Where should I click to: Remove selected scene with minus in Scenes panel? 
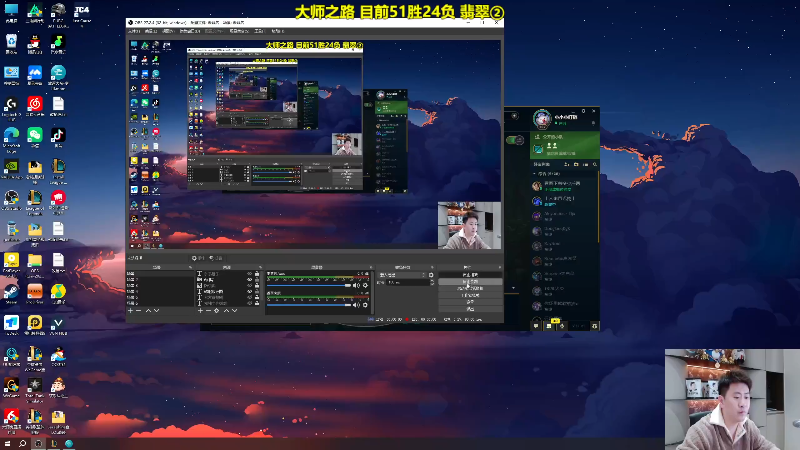[x=139, y=311]
